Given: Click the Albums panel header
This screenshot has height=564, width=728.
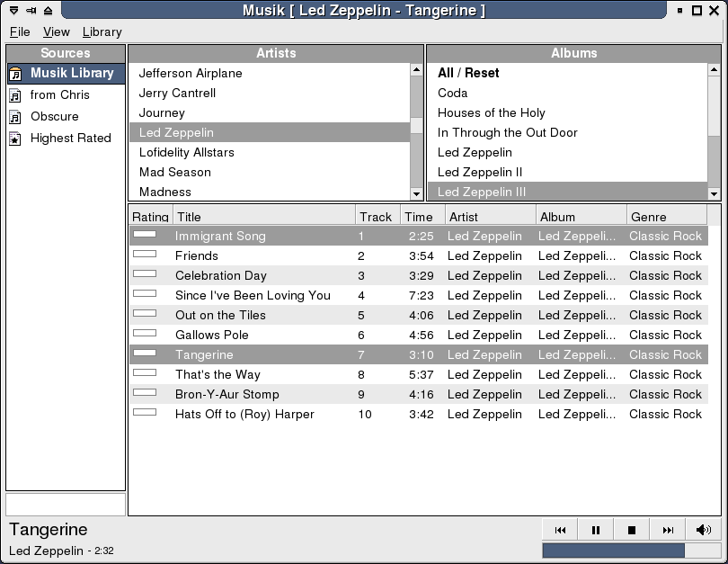Looking at the screenshot, I should click(x=573, y=53).
